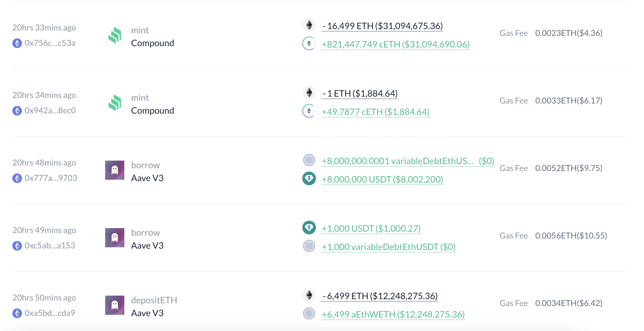Open transaction hash 0x756c...c53a

[50, 43]
